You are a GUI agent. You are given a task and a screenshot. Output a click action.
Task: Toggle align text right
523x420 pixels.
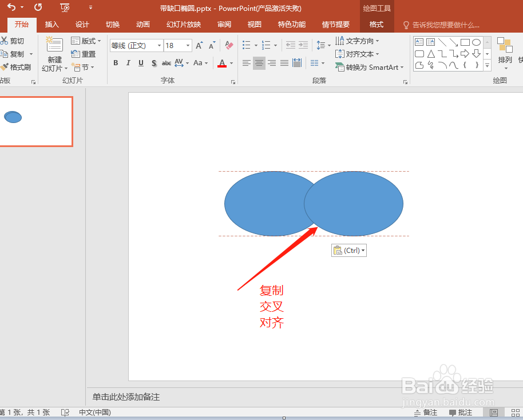click(x=272, y=63)
